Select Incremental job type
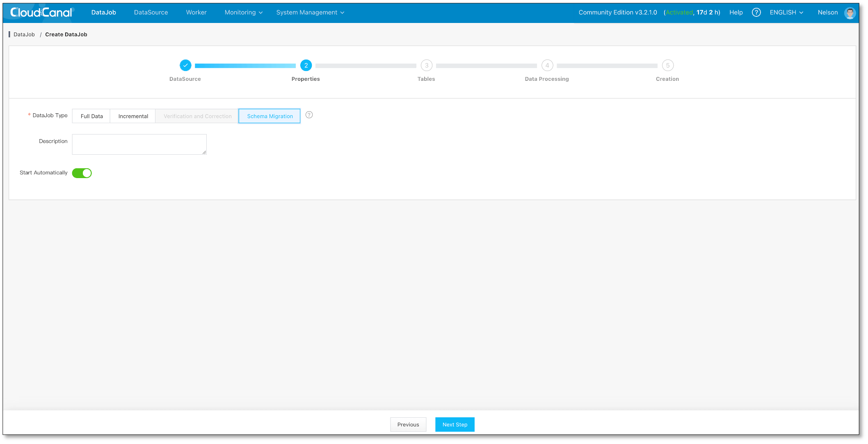Viewport: 868px width, 444px height. tap(133, 116)
